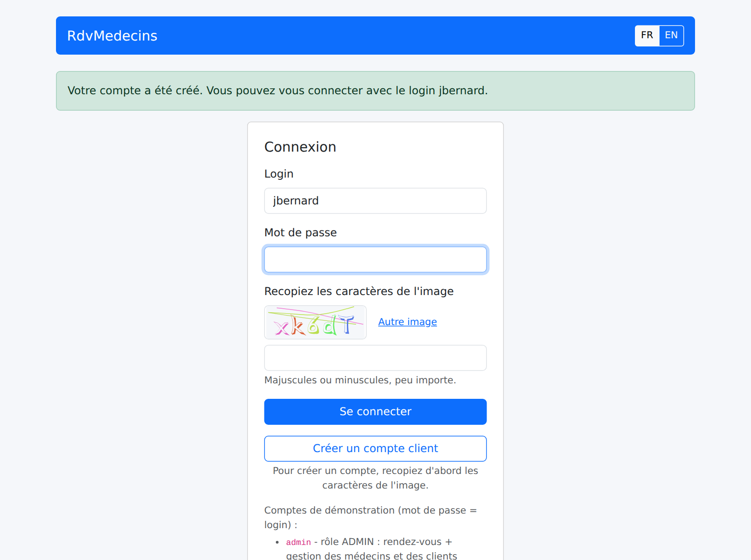The width and height of the screenshot is (751, 560).
Task: Switch language to FR
Action: pos(647,36)
